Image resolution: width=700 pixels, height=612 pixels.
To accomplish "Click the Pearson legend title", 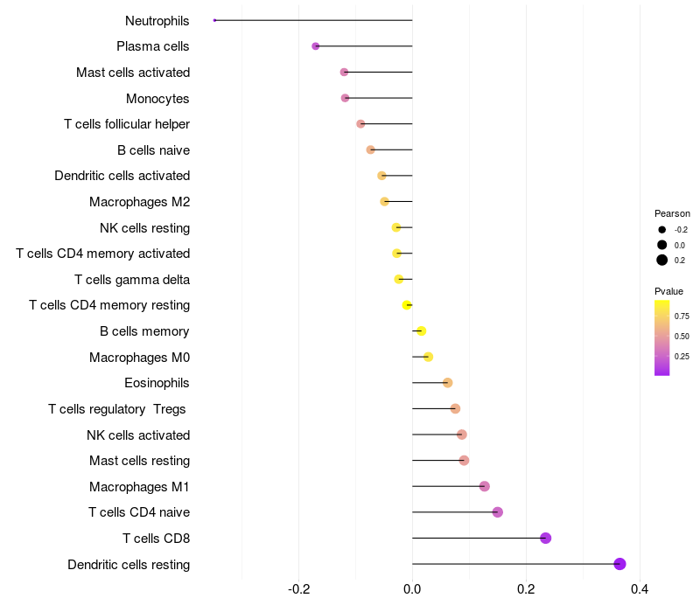I will point(672,213).
